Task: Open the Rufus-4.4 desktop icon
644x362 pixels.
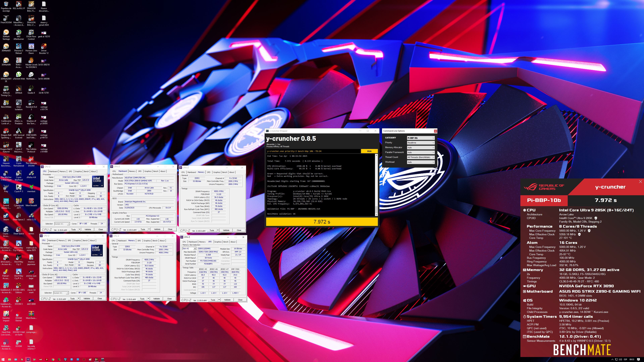Action: pyautogui.click(x=31, y=174)
